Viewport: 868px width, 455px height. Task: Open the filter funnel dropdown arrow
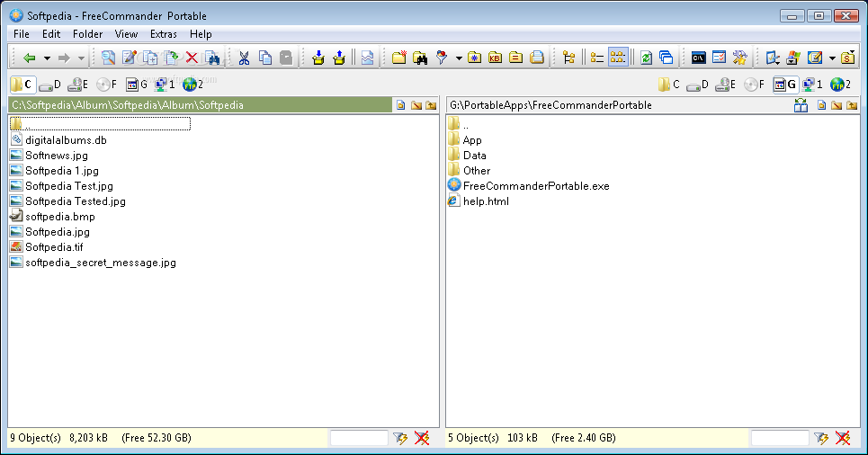coord(459,58)
